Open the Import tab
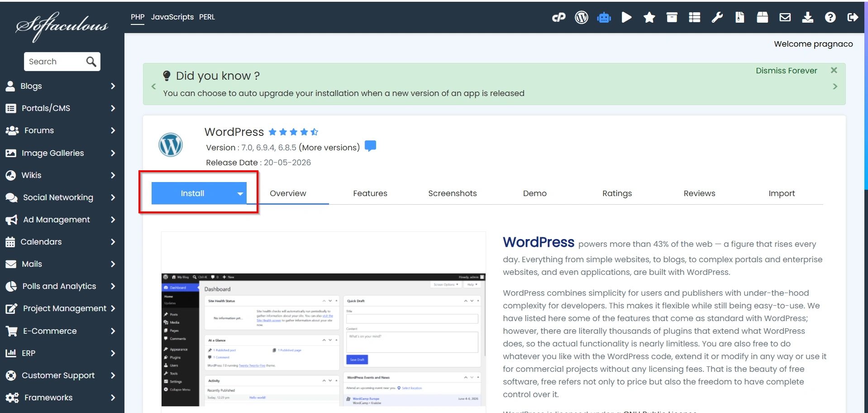Image resolution: width=868 pixels, height=413 pixels. click(782, 193)
